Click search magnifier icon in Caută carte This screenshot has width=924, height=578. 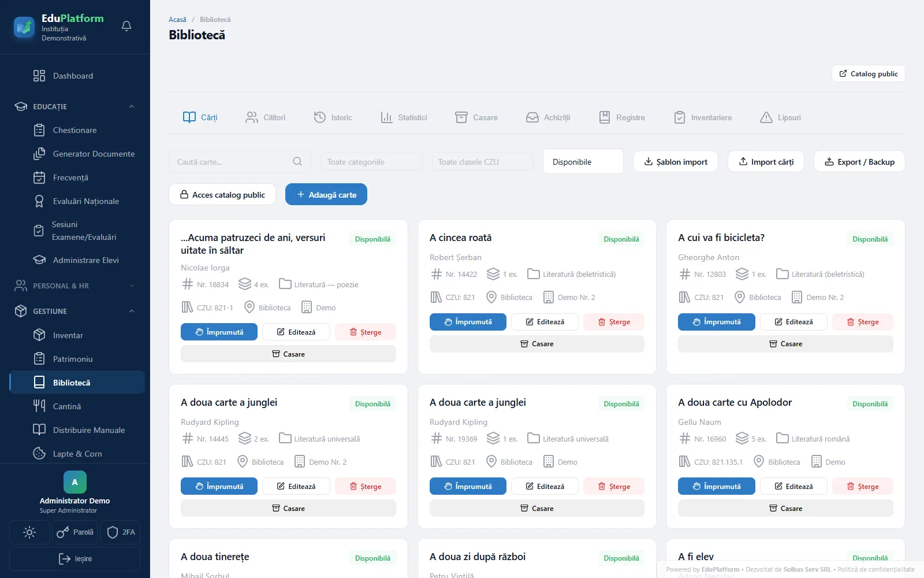pos(297,162)
